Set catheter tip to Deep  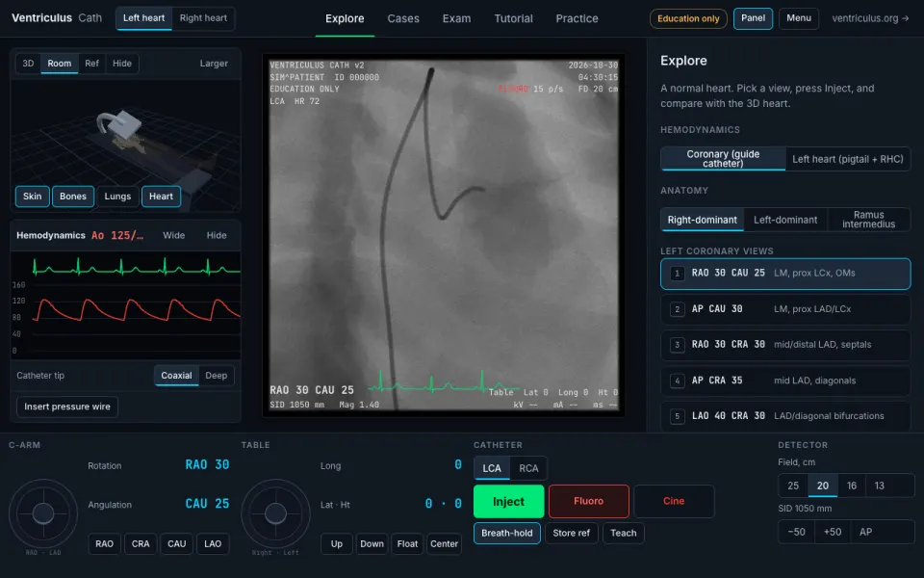coord(216,376)
